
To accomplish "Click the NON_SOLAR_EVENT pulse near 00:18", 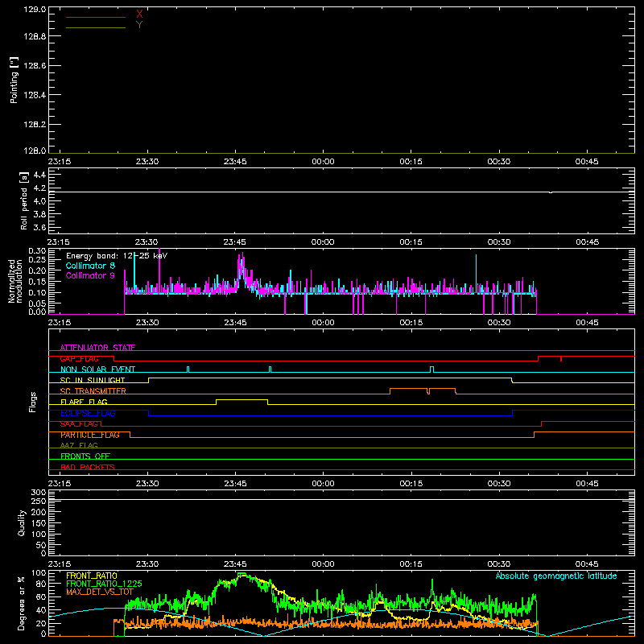I will pyautogui.click(x=431, y=369).
